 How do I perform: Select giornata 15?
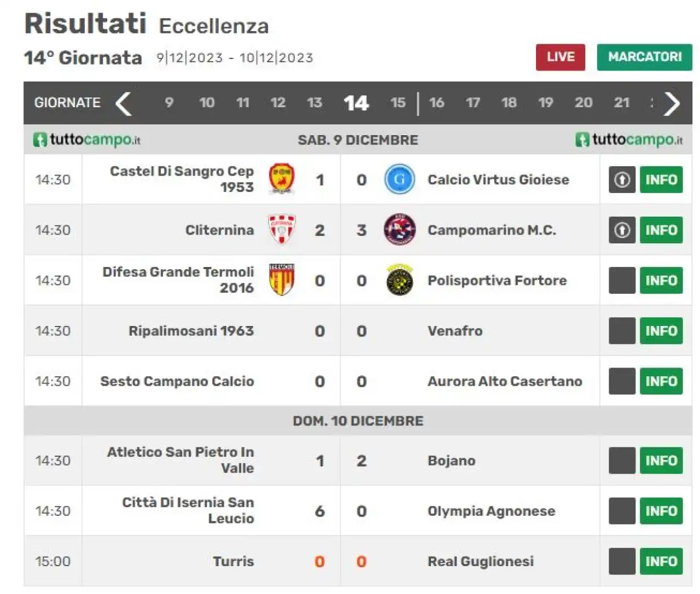398,103
